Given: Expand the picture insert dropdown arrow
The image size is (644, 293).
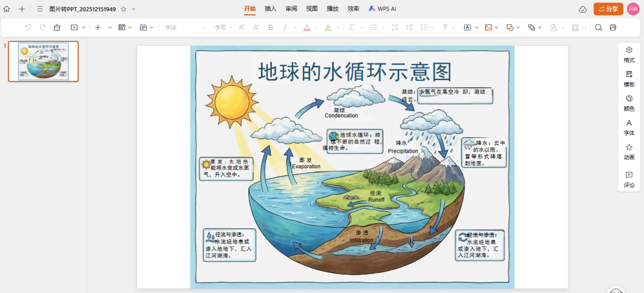Looking at the screenshot, I should tap(497, 27).
